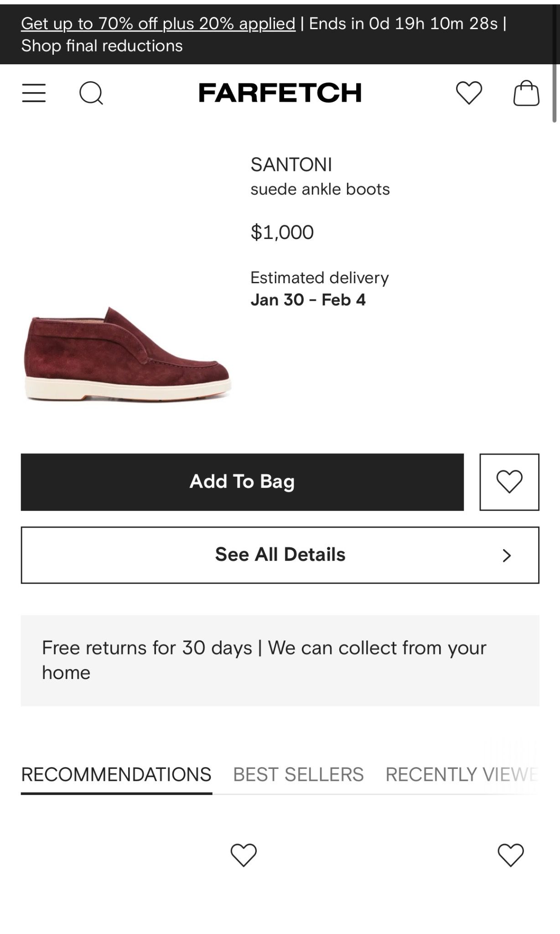Open the 70% off promotion link
The width and height of the screenshot is (560, 934).
tap(158, 23)
